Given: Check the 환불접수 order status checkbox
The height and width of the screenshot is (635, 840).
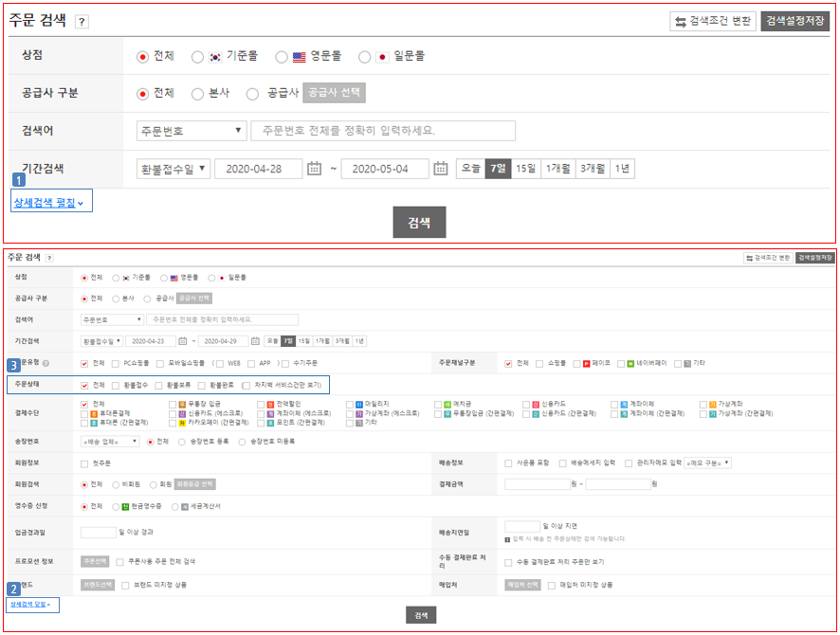Looking at the screenshot, I should click(x=116, y=386).
